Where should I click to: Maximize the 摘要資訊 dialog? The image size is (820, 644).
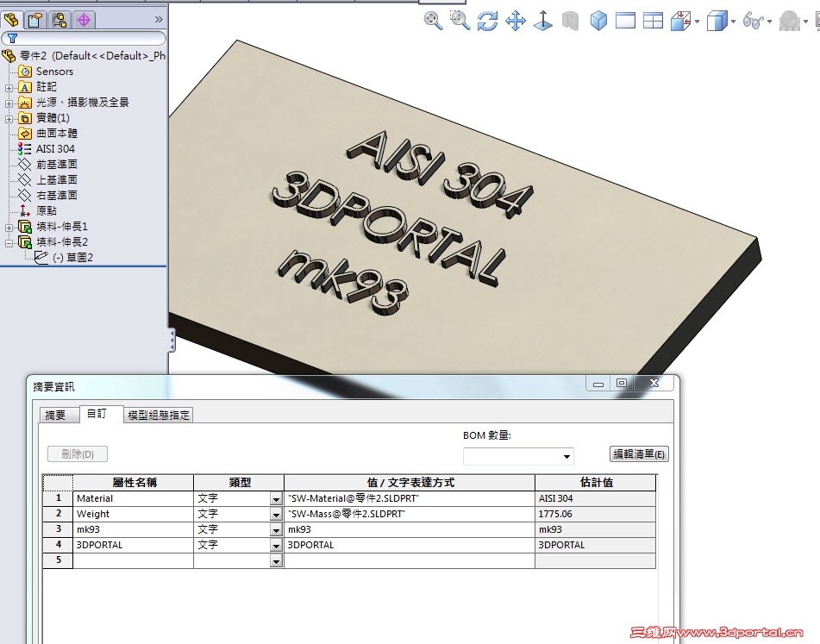622,383
